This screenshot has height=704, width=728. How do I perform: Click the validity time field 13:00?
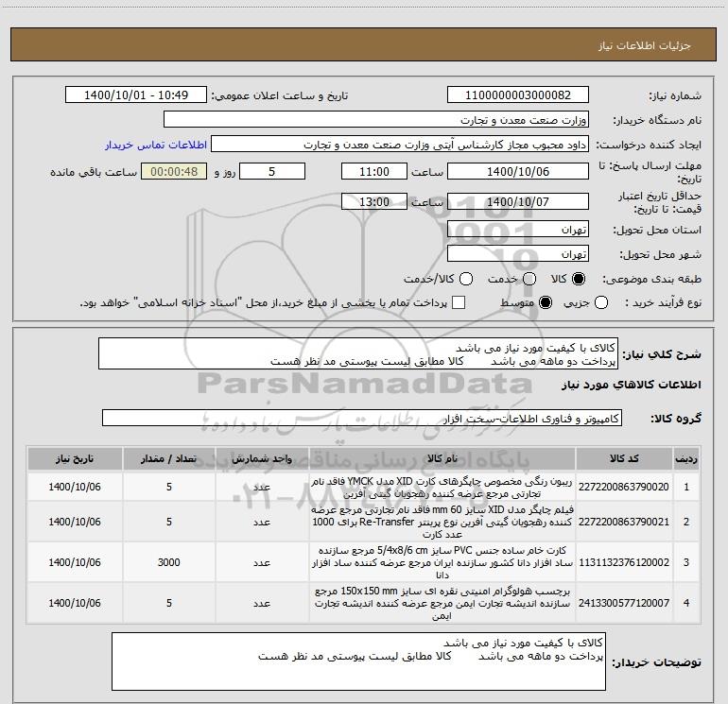pos(374,201)
